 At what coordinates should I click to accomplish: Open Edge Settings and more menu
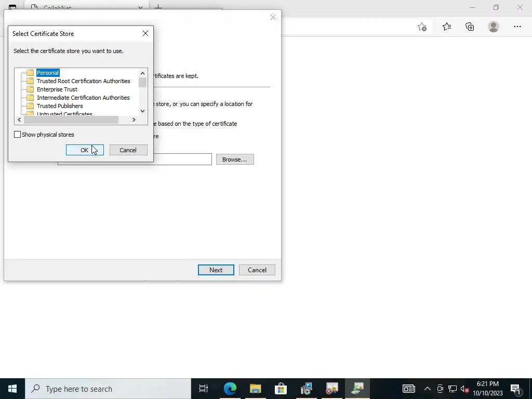point(517,26)
